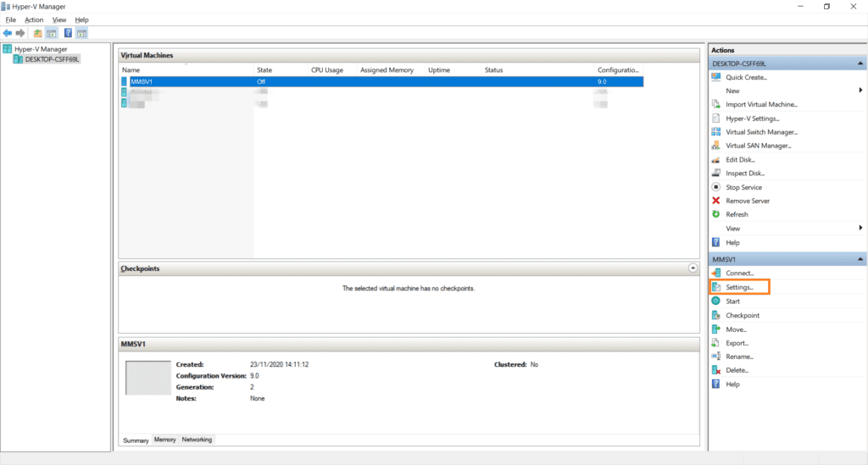Screen dimensions: 868x465
Task: Delete the MMSV1 virtual machine
Action: (x=737, y=370)
